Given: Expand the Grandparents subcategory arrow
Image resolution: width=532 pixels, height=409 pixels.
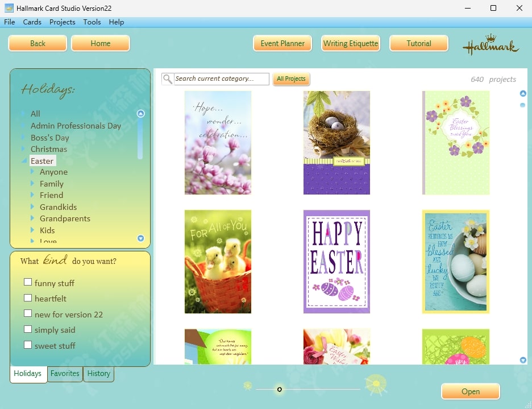Looking at the screenshot, I should coord(32,218).
